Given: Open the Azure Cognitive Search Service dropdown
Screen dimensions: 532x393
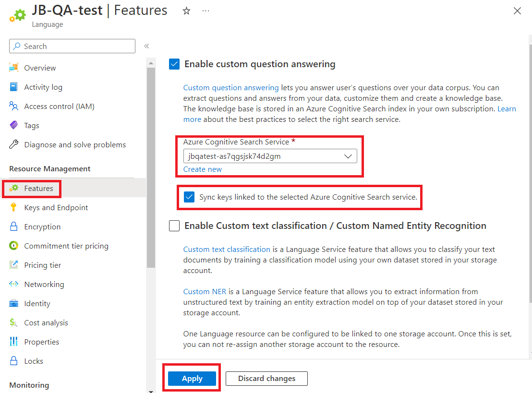Looking at the screenshot, I should (x=270, y=156).
